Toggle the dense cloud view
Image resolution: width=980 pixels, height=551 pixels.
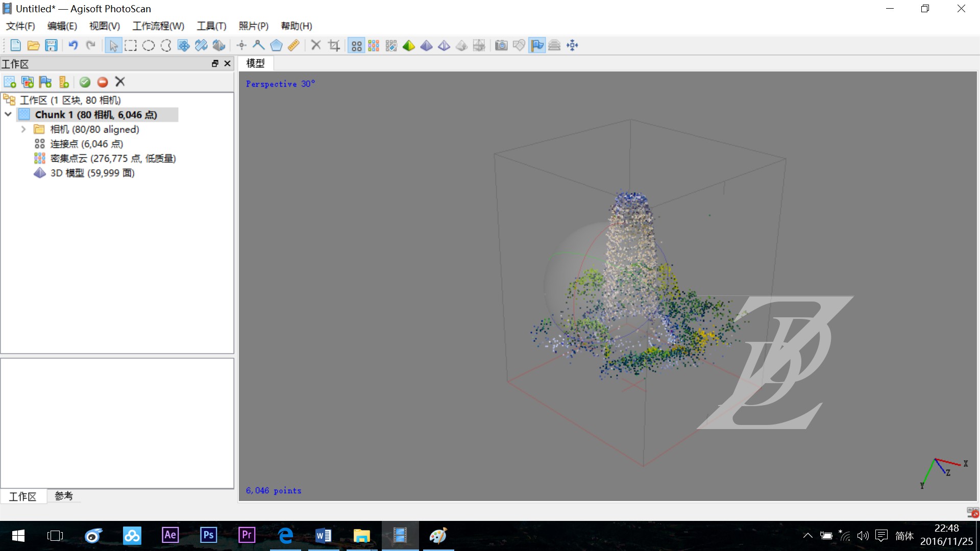(x=374, y=45)
